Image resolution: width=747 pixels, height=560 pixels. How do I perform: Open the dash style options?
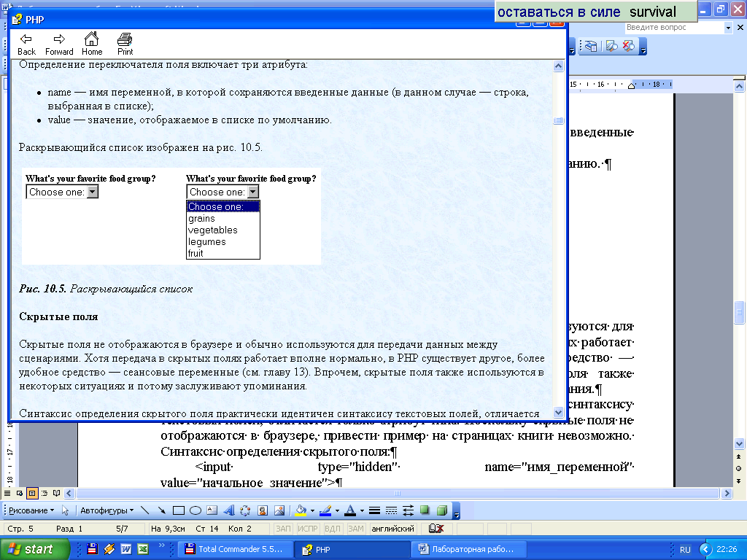pyautogui.click(x=391, y=510)
